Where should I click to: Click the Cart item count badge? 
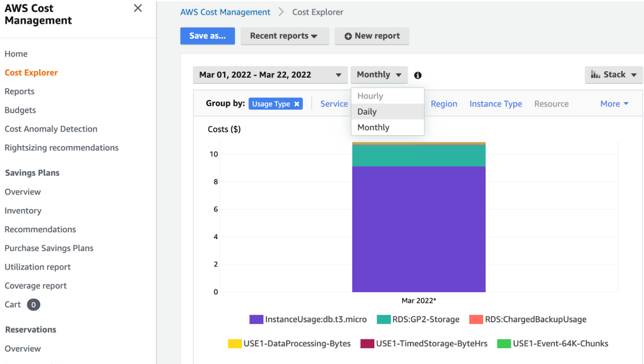coord(33,305)
